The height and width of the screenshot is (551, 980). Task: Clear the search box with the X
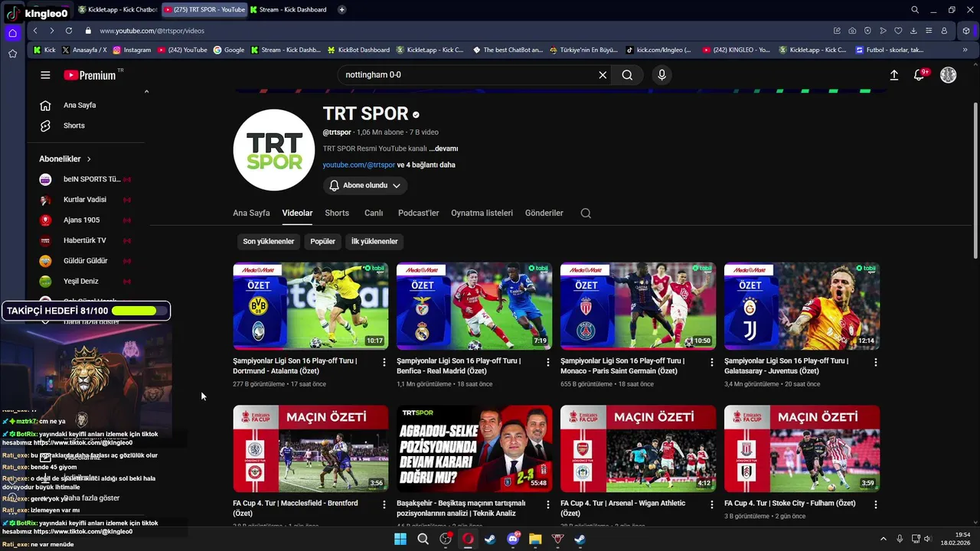tap(603, 75)
